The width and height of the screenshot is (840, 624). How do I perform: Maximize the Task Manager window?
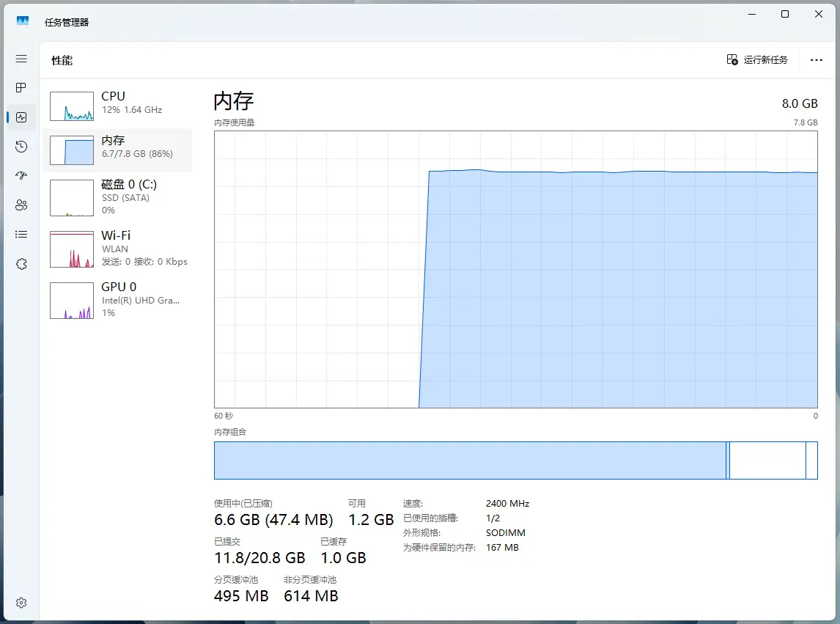785,15
